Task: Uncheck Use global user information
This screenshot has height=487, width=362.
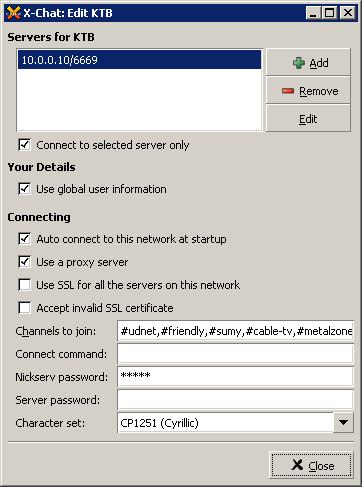Action: (x=25, y=189)
